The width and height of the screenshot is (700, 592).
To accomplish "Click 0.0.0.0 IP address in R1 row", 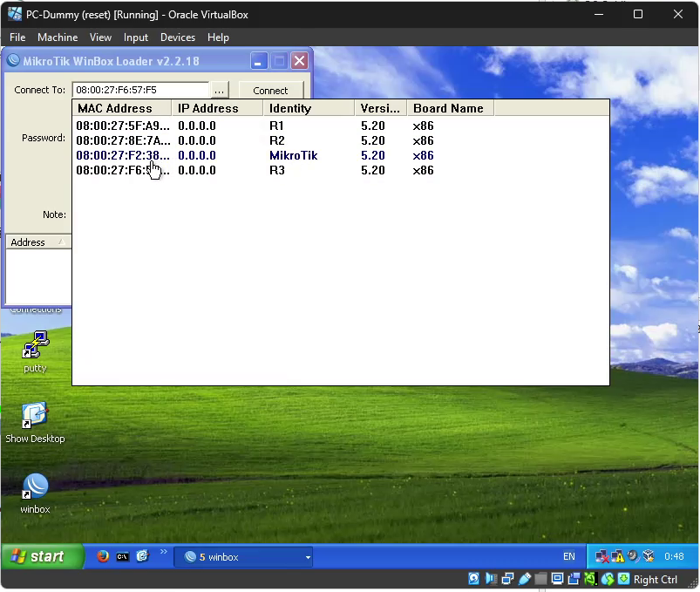I will click(x=197, y=126).
